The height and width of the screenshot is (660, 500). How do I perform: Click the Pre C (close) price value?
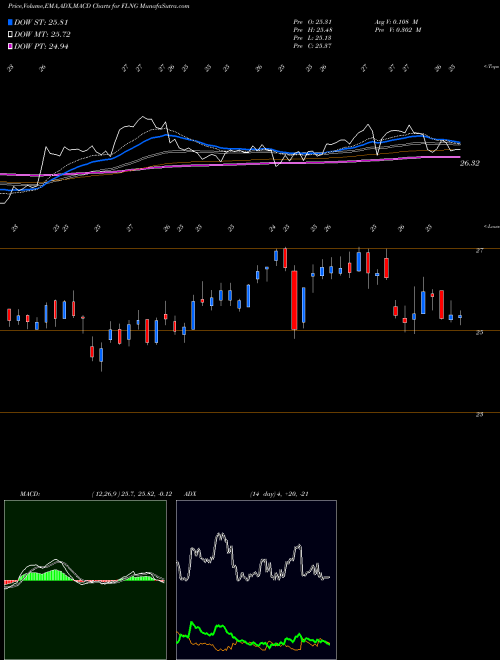pos(313,45)
